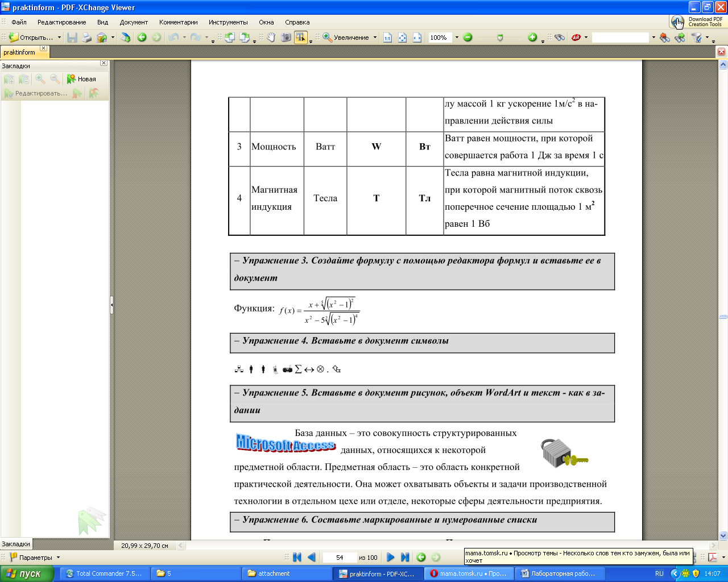Go to last page button

(x=405, y=558)
